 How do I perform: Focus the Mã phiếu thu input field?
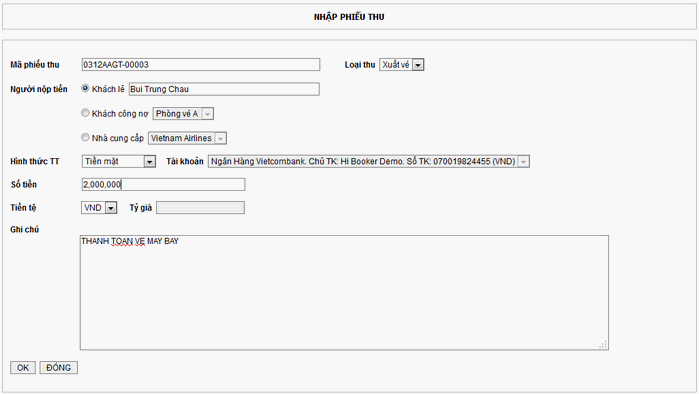coord(201,65)
